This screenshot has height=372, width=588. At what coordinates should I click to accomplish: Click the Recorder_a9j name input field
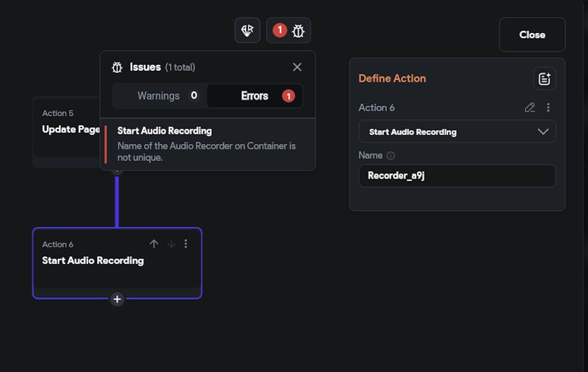[457, 176]
